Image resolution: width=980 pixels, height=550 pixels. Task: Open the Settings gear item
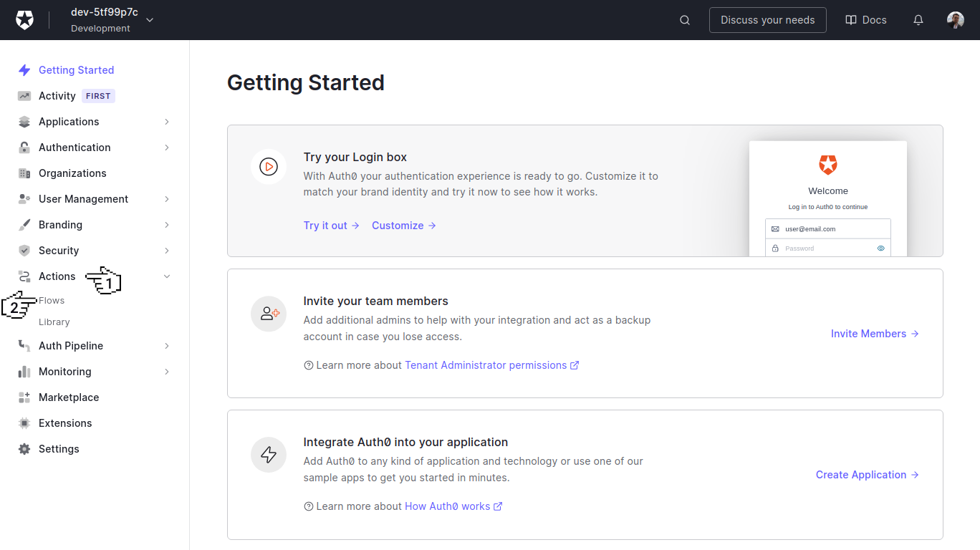59,448
